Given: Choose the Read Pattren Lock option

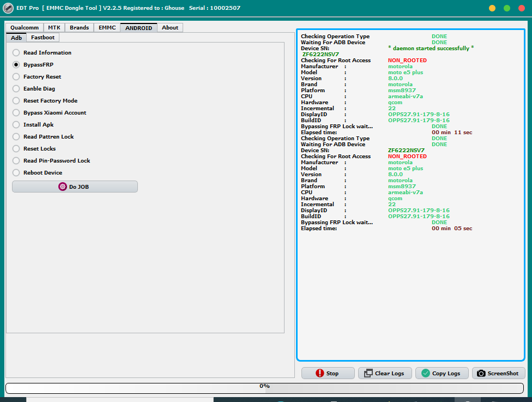Looking at the screenshot, I should (16, 137).
